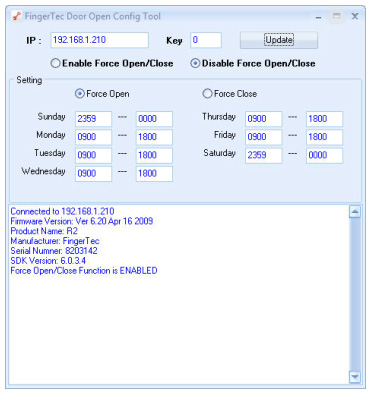Screen dimensions: 371x394
Task: Click the Sunday label
Action: point(51,117)
